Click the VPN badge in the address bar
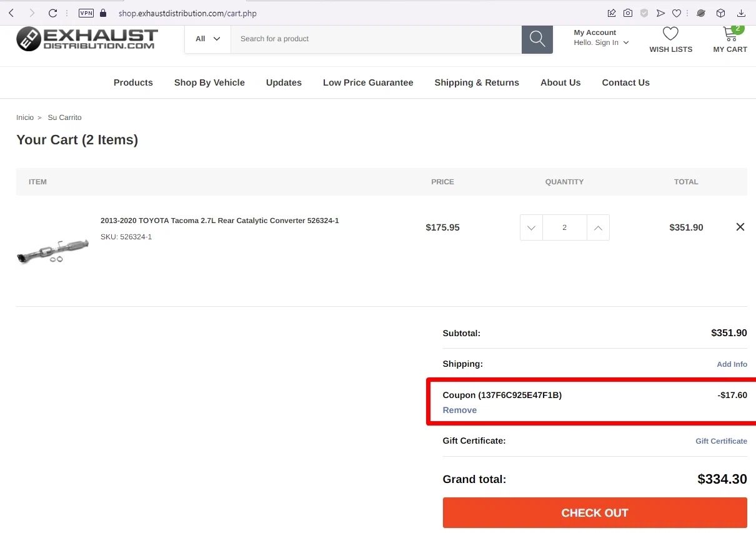Viewport: 756px width, 533px height. point(86,13)
